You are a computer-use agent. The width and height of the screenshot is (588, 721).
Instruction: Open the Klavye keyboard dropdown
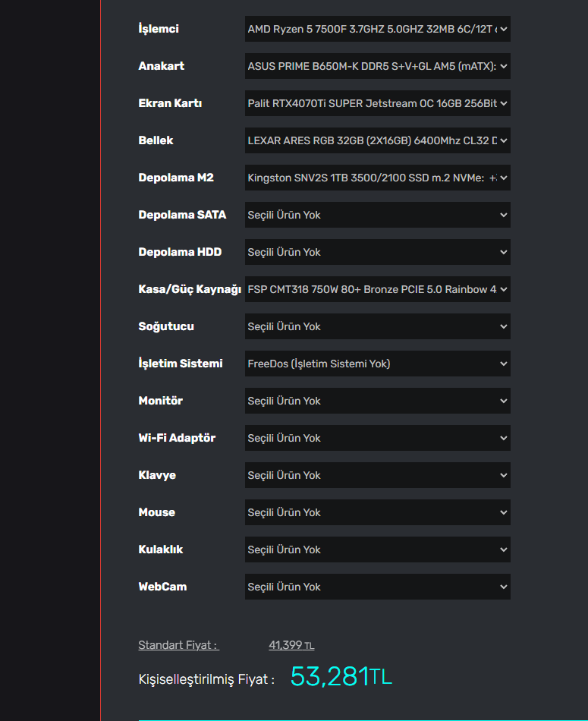click(377, 475)
